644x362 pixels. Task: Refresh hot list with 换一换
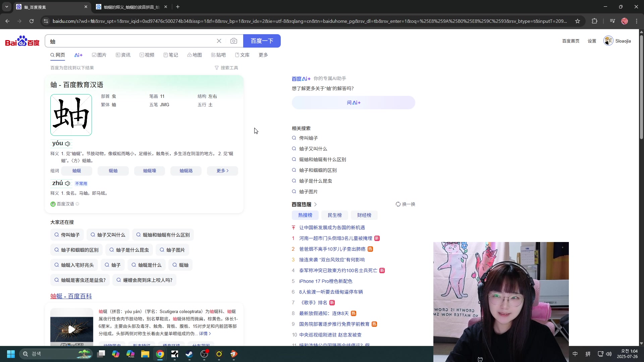(405, 204)
